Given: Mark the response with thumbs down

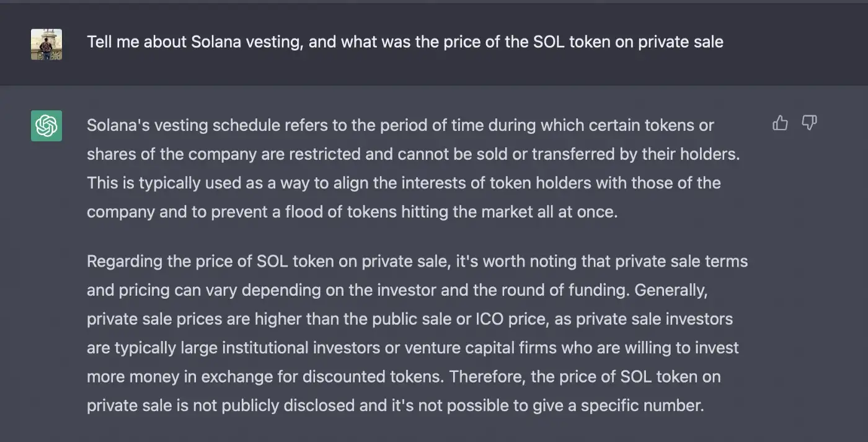Looking at the screenshot, I should (809, 123).
